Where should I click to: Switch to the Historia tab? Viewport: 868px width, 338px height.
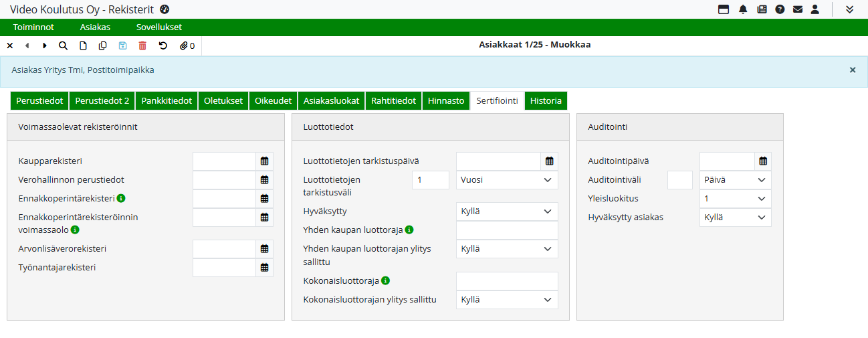pos(546,100)
